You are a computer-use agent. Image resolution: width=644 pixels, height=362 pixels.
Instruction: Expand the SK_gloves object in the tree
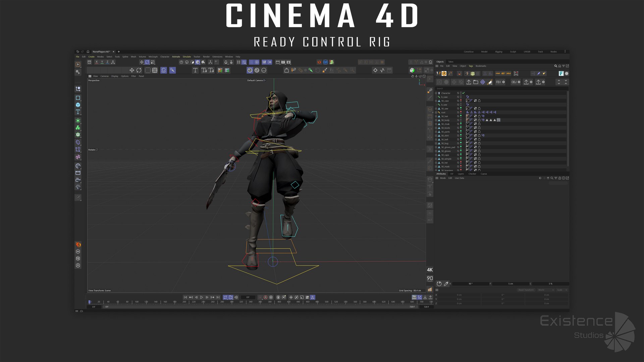(436, 151)
